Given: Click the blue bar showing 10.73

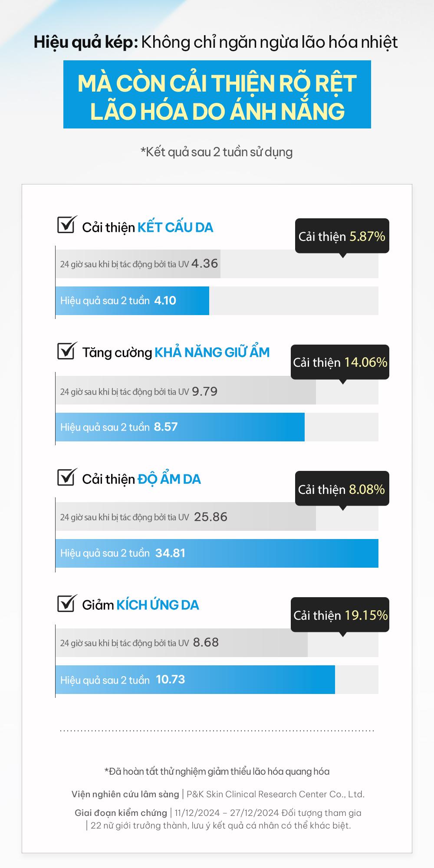Looking at the screenshot, I should 195,680.
